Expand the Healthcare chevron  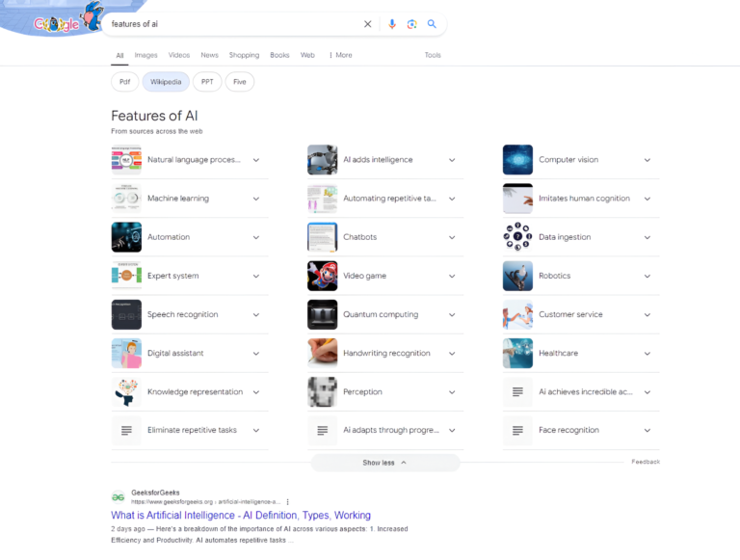coord(647,354)
